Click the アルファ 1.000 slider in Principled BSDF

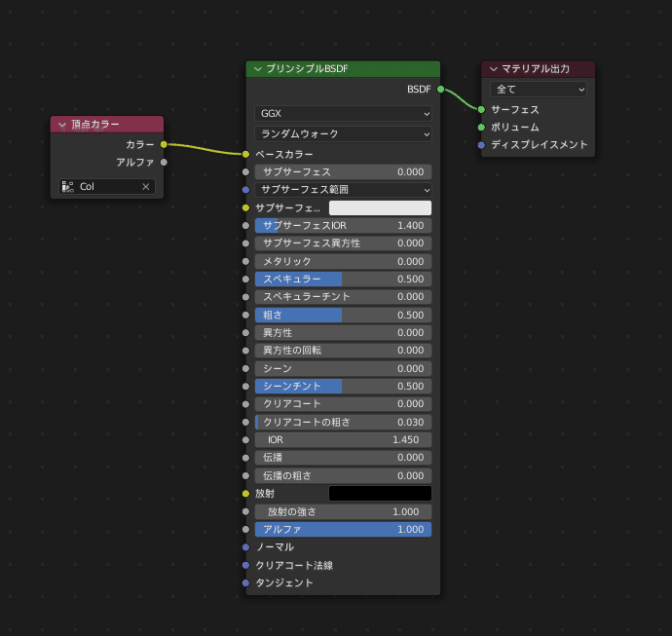click(x=343, y=529)
